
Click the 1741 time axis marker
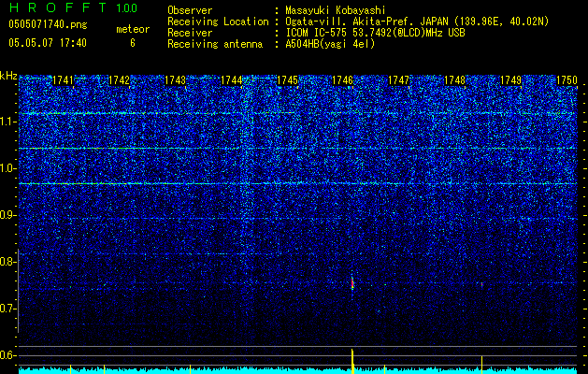click(x=63, y=80)
